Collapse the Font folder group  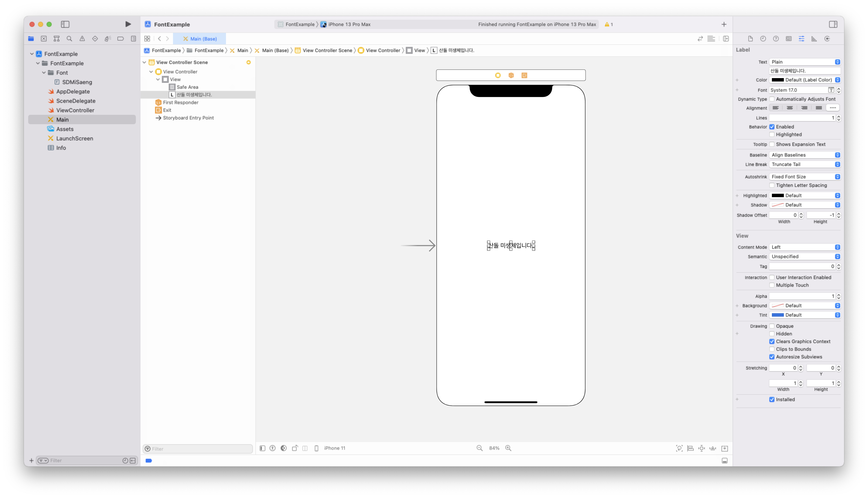(44, 73)
